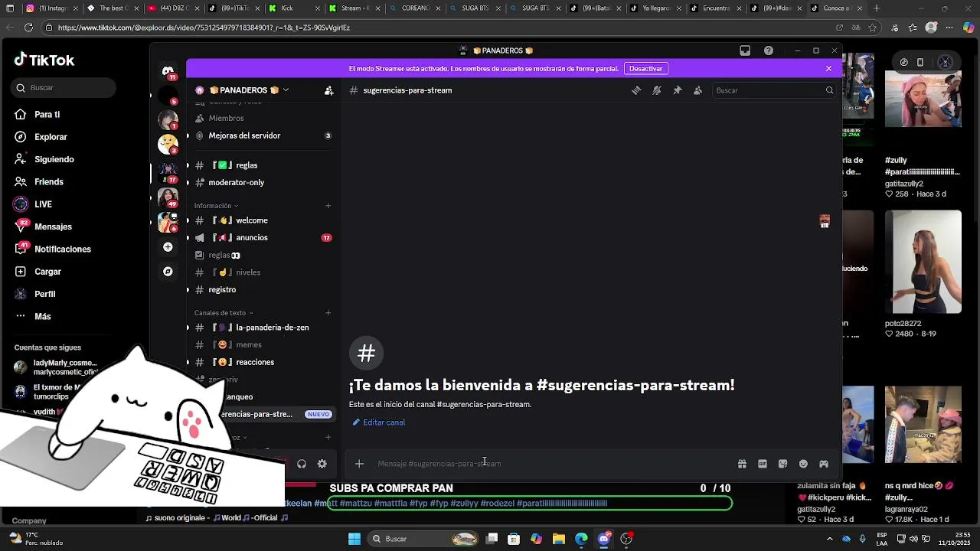980x551 pixels.
Task: Open TikTok Explorar page
Action: point(41,137)
